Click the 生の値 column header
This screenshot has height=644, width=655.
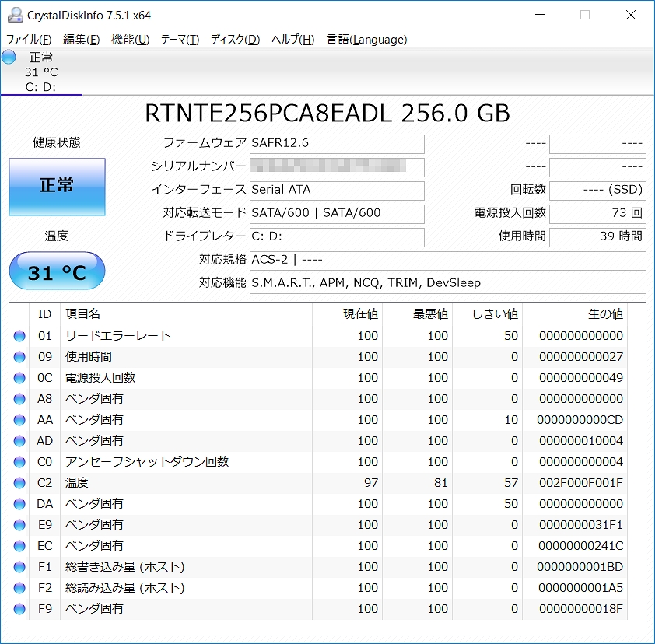[x=575, y=314]
